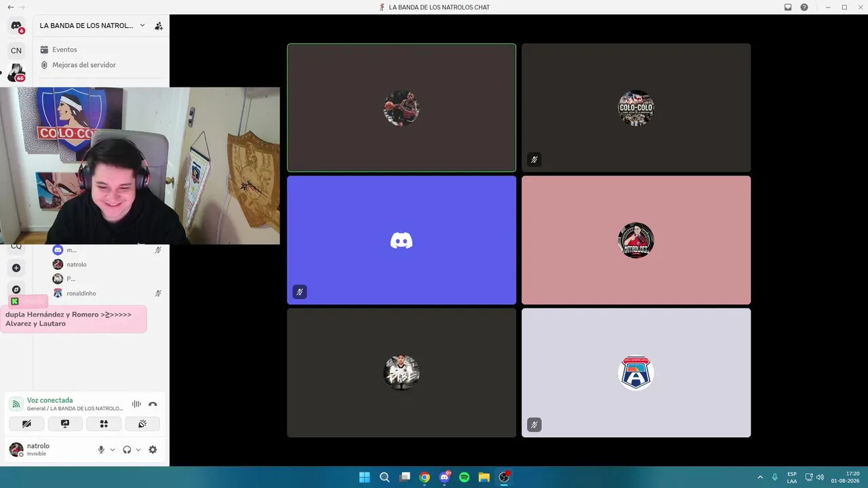Show hidden system tray icons

(x=760, y=477)
